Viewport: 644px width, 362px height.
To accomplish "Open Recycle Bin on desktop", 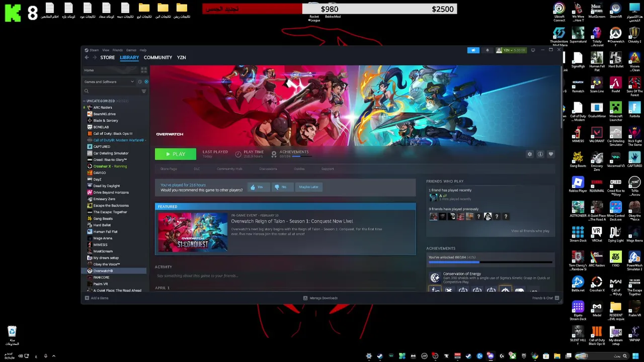I will pos(12,336).
